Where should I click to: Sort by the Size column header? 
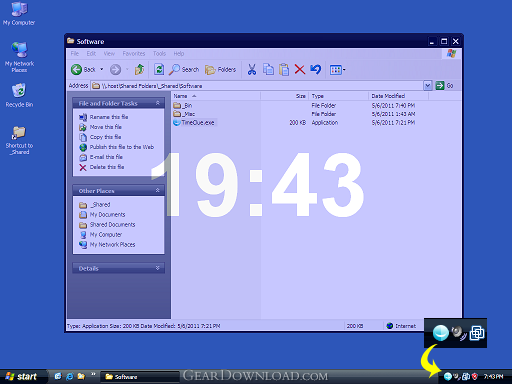point(284,96)
